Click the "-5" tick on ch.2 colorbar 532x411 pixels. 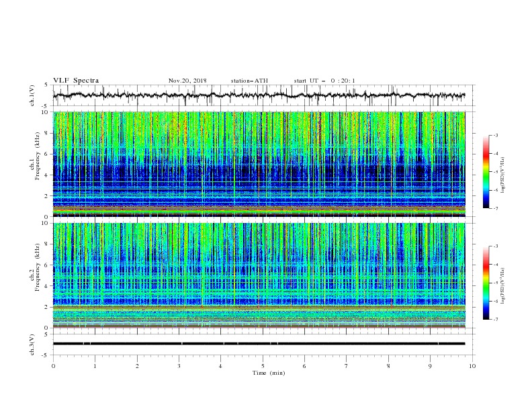pyautogui.click(x=495, y=283)
